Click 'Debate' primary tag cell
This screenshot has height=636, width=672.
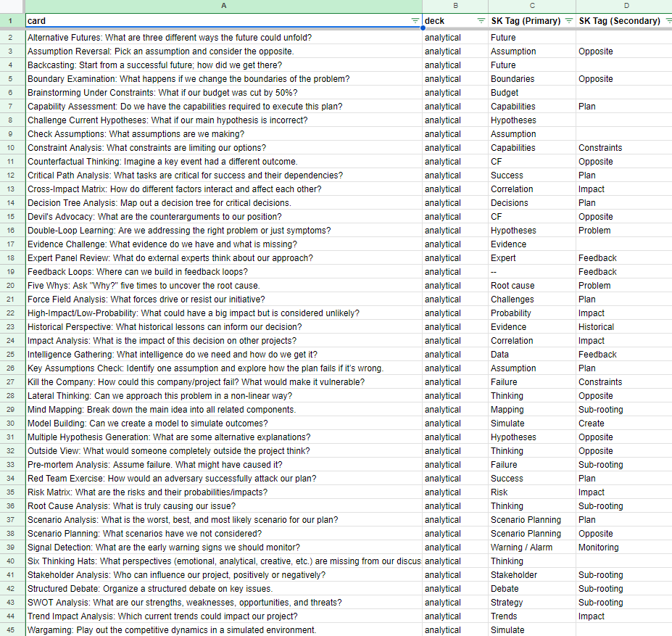[532, 589]
